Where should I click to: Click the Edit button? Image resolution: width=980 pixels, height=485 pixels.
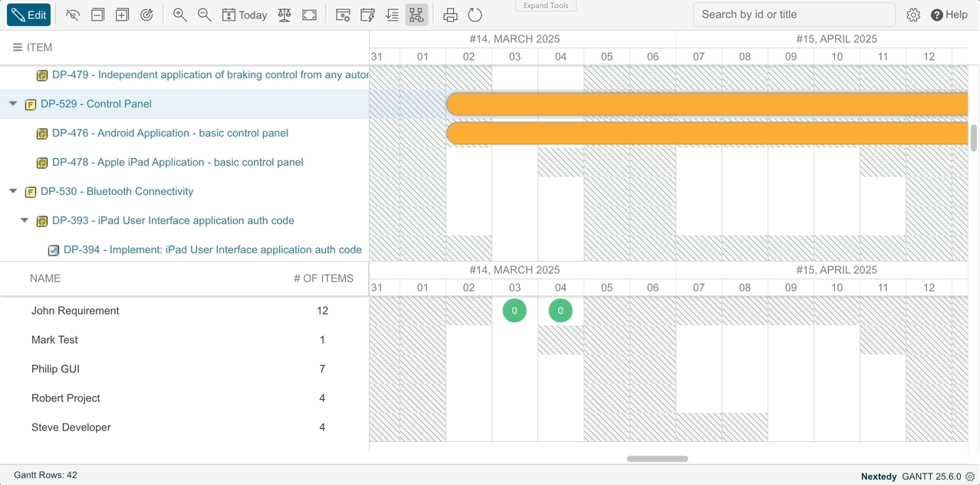coord(29,15)
